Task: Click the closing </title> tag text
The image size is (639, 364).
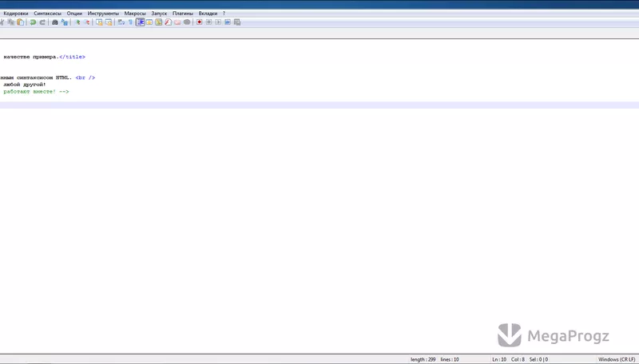Action: coord(72,57)
